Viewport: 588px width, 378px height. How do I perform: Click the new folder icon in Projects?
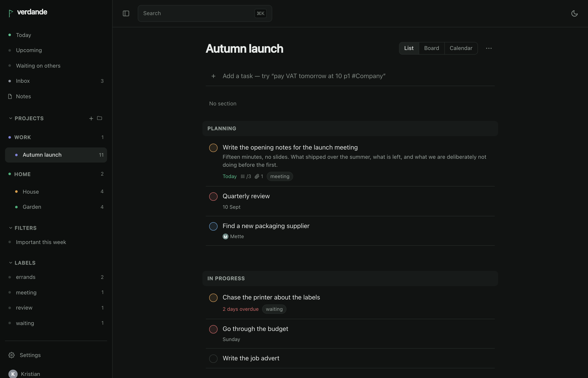(x=99, y=118)
